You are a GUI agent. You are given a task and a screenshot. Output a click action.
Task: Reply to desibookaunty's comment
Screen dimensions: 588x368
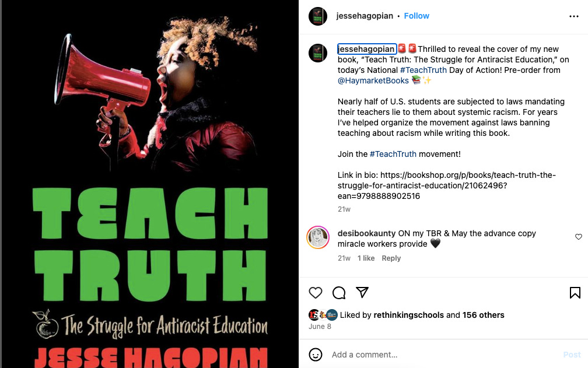point(391,258)
